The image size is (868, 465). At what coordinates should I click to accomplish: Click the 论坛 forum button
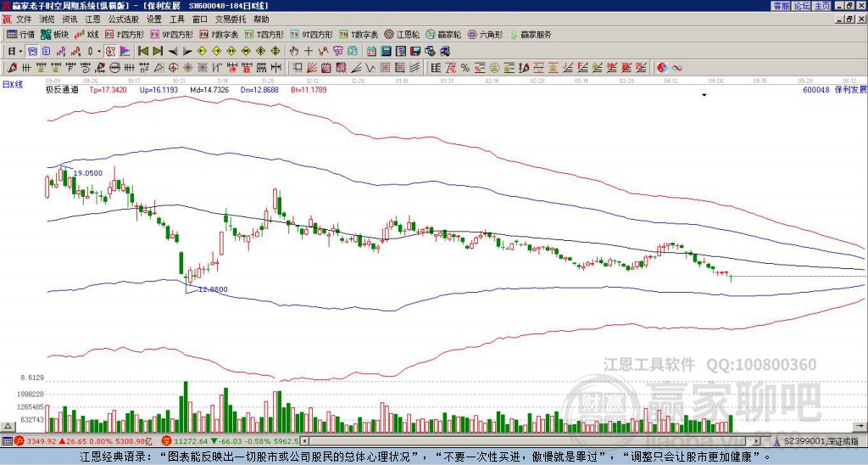[802, 6]
